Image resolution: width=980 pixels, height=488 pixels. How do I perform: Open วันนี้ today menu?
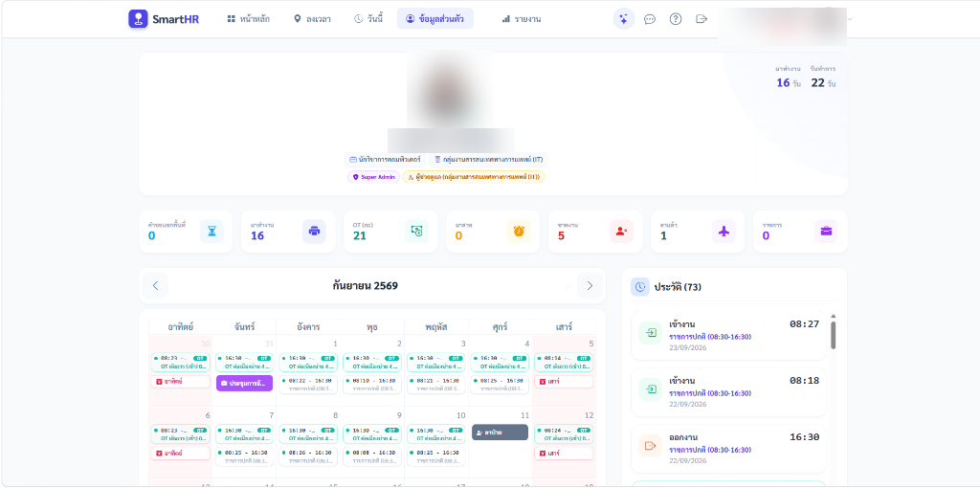(x=368, y=19)
